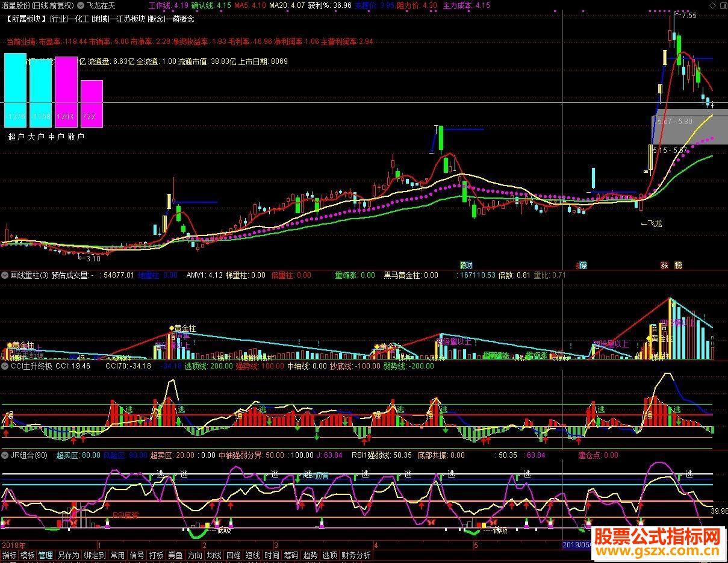Select the 绑定到 tab
The image size is (728, 563).
95,556
